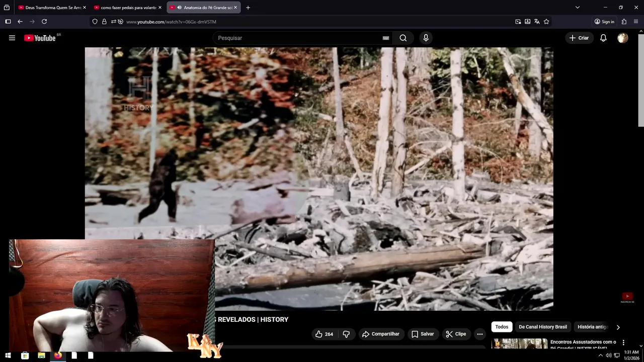Open YouTube notifications bell
This screenshot has width=644, height=362.
click(603, 38)
